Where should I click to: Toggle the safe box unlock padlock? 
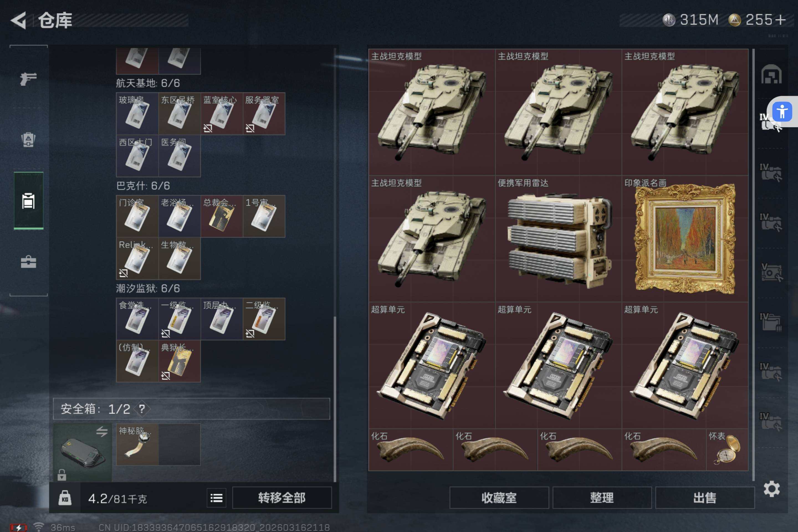point(62,475)
